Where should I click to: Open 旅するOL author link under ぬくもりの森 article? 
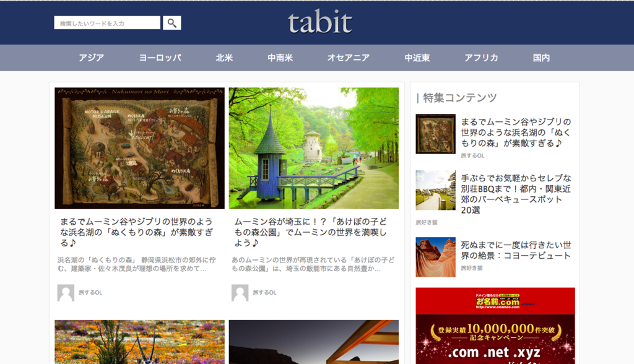(x=90, y=292)
